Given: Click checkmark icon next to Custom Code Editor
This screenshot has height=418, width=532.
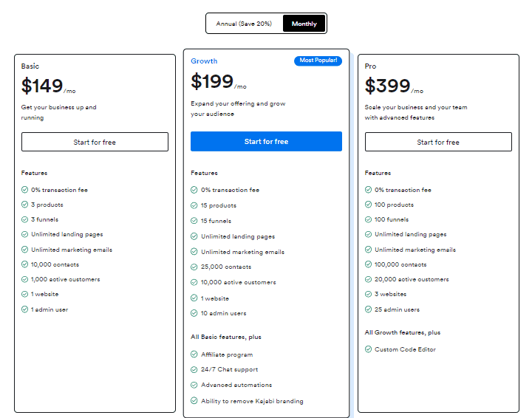Looking at the screenshot, I should (x=368, y=349).
